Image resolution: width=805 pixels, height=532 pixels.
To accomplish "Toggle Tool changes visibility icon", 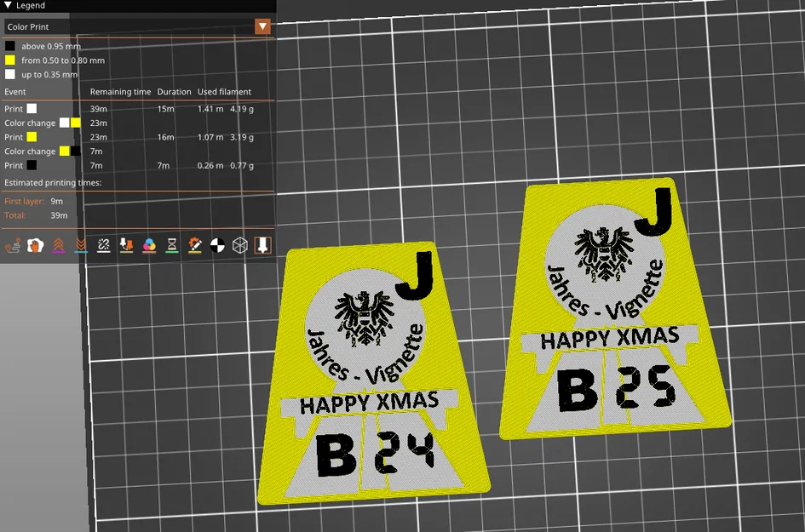I will pyautogui.click(x=126, y=246).
